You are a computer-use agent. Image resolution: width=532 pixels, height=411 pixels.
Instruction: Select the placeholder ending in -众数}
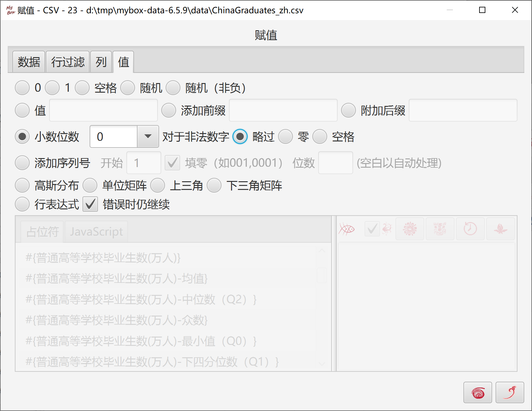(167, 320)
